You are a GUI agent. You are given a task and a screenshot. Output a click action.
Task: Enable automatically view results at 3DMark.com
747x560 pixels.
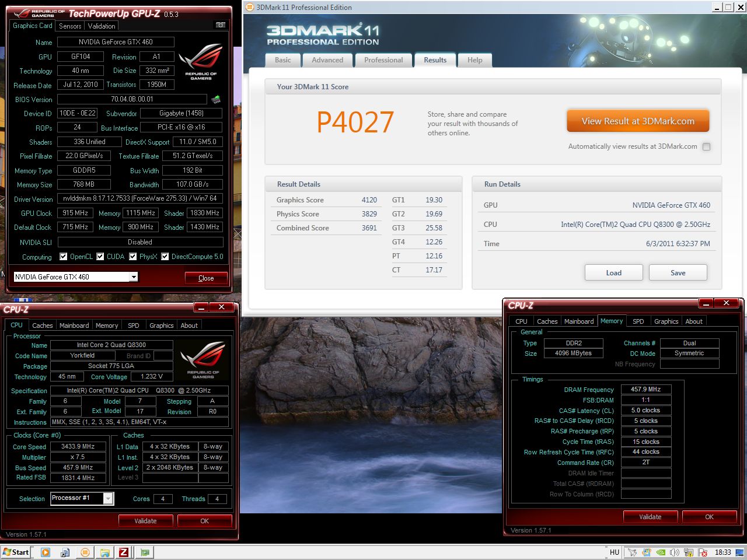coord(706,146)
